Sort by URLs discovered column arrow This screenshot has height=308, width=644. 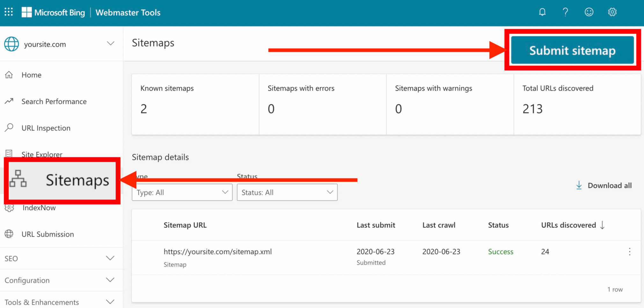click(603, 225)
